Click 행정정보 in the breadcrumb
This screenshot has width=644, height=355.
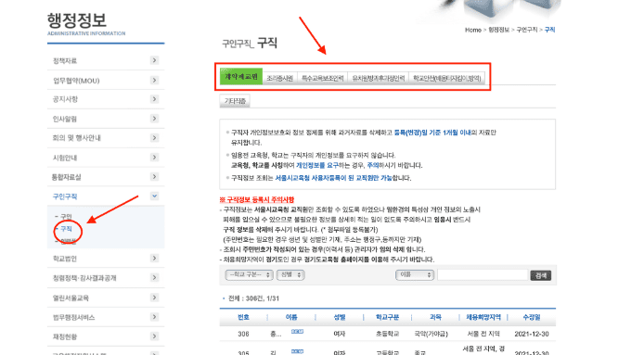click(498, 30)
